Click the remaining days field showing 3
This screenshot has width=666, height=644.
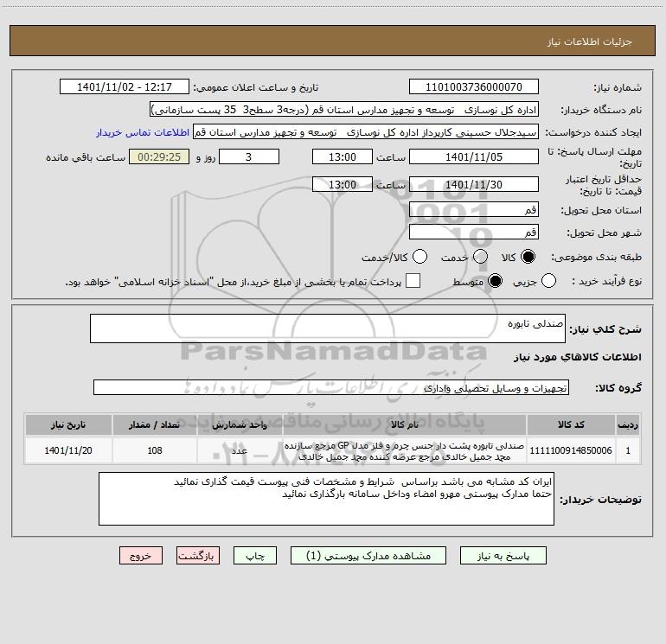click(249, 157)
